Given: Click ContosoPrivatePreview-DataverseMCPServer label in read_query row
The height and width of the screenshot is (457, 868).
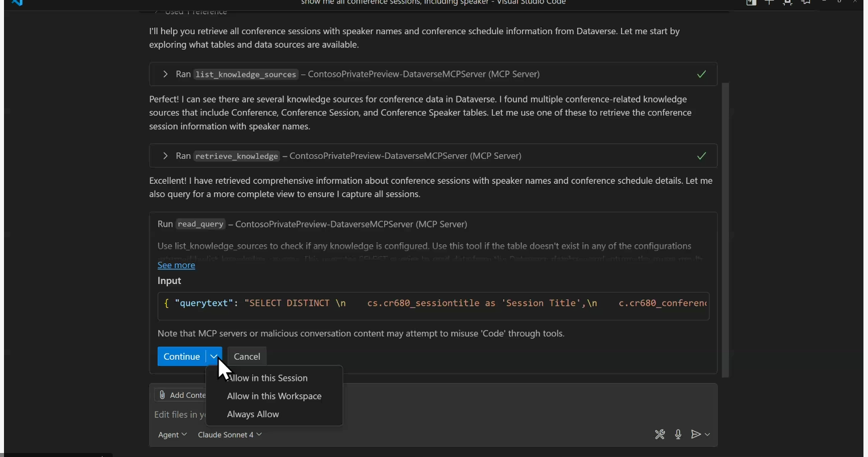Looking at the screenshot, I should tap(351, 224).
